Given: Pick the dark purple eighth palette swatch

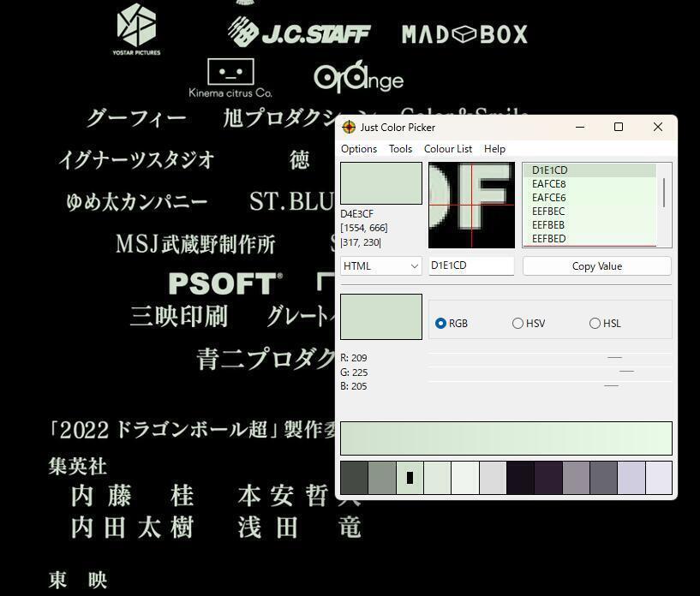Looking at the screenshot, I should [x=548, y=478].
